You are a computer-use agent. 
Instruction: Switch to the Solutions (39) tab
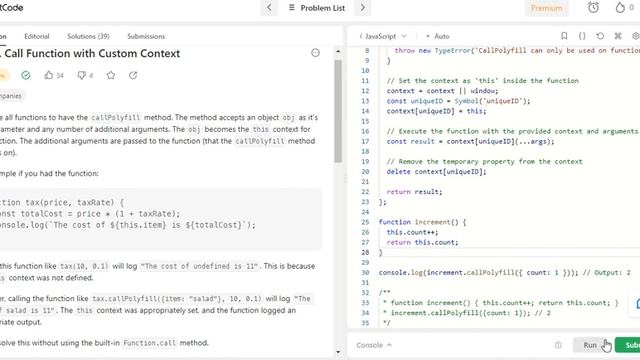click(88, 36)
